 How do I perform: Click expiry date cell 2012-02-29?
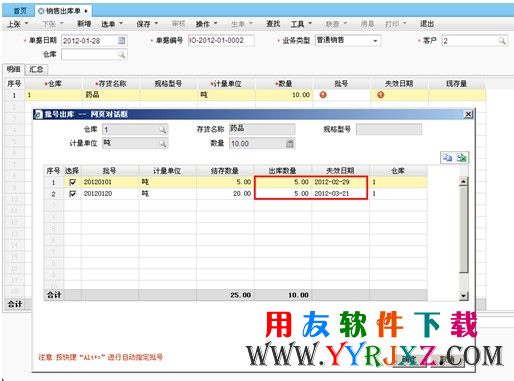(340, 182)
